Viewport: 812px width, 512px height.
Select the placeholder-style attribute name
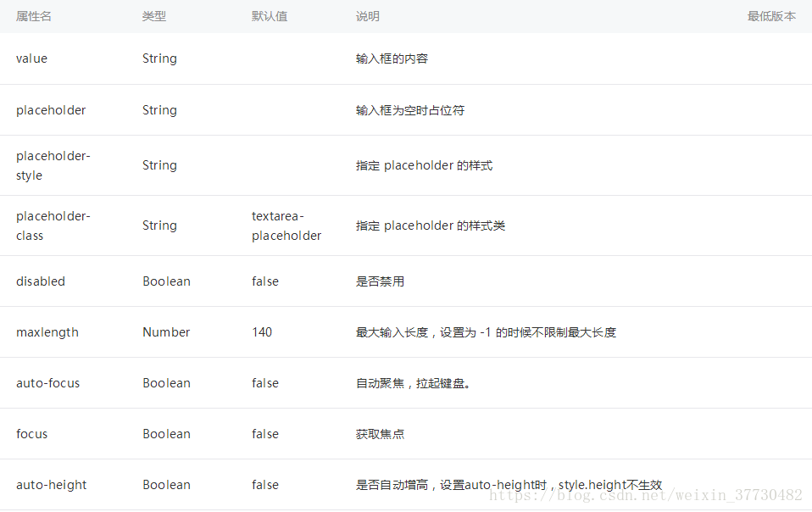tap(53, 165)
